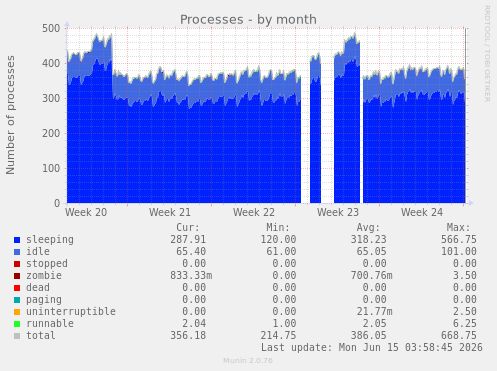This screenshot has width=497, height=371.
Task: Click the 'Week 20' axis label
Action: pos(86,212)
